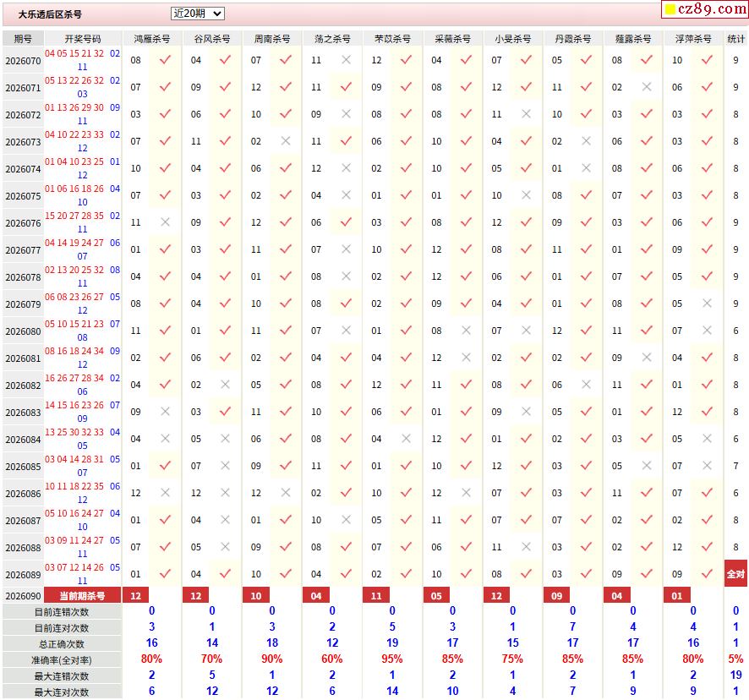Click the 准确率(全对率) row label
The width and height of the screenshot is (749, 700).
click(x=62, y=660)
